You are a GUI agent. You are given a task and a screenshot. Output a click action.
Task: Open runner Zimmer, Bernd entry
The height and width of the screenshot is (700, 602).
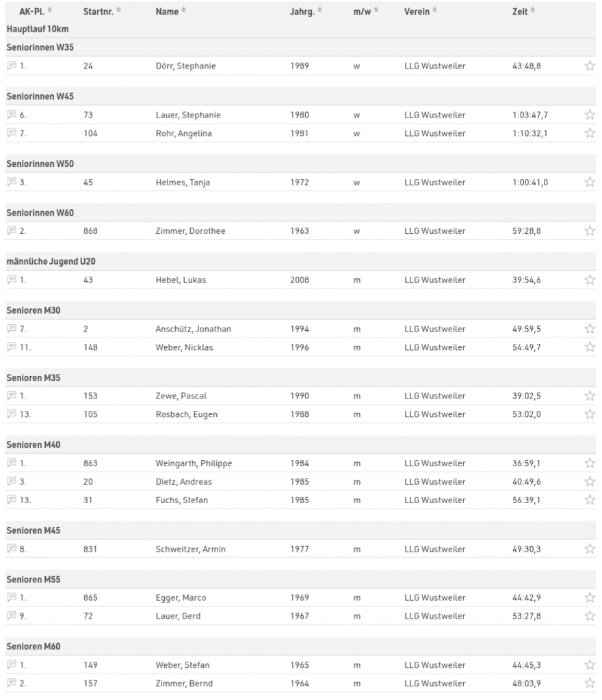183,684
